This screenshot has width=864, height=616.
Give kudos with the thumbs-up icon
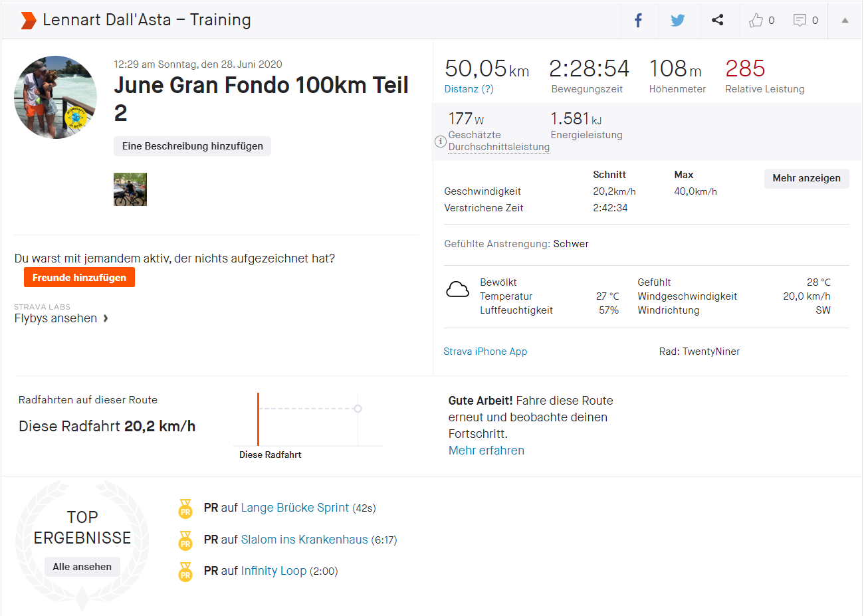(x=757, y=20)
